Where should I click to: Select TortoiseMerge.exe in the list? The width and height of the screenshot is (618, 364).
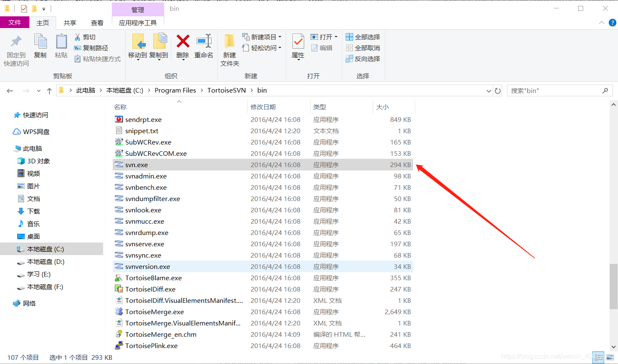263,312
